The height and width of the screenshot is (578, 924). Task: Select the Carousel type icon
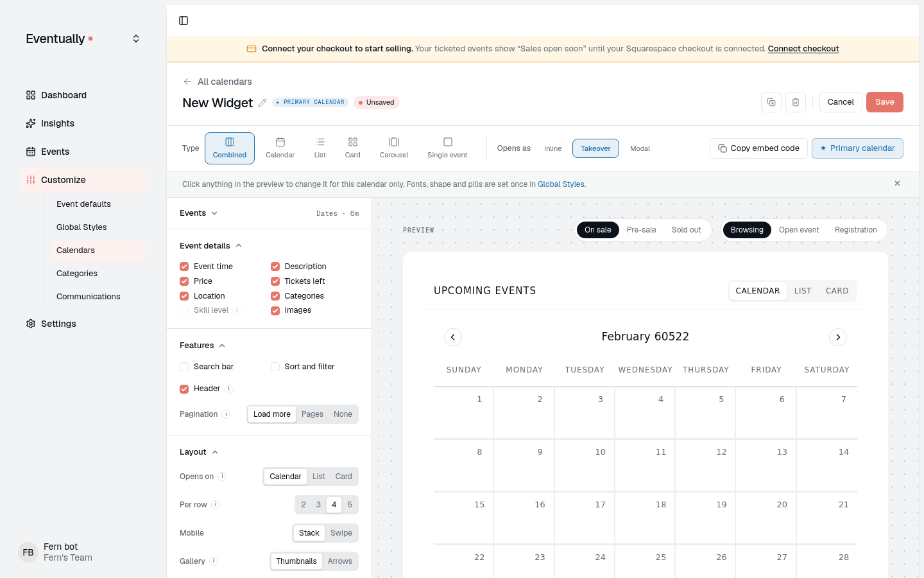point(394,148)
